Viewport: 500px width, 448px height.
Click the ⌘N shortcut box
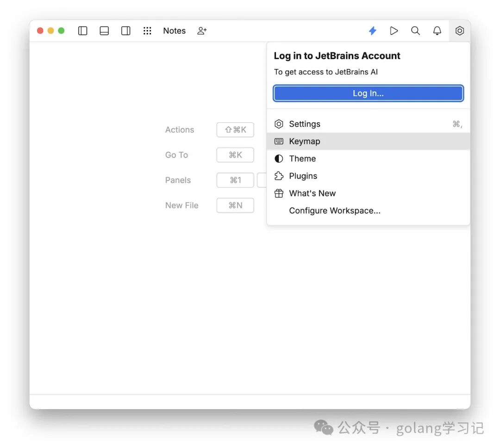(x=235, y=205)
